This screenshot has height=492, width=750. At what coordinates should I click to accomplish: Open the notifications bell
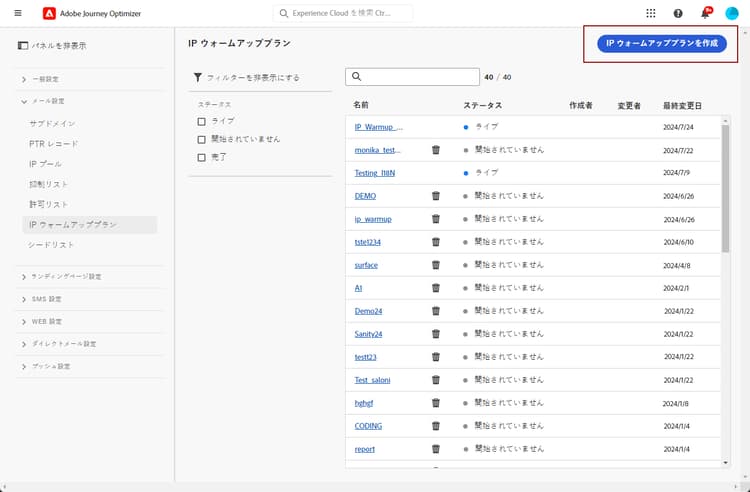(705, 13)
